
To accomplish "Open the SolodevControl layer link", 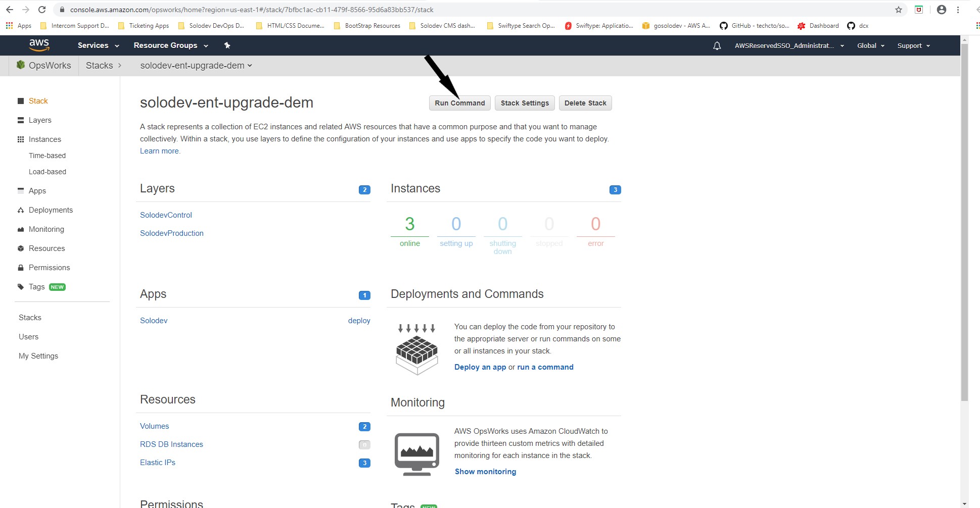I will point(166,215).
